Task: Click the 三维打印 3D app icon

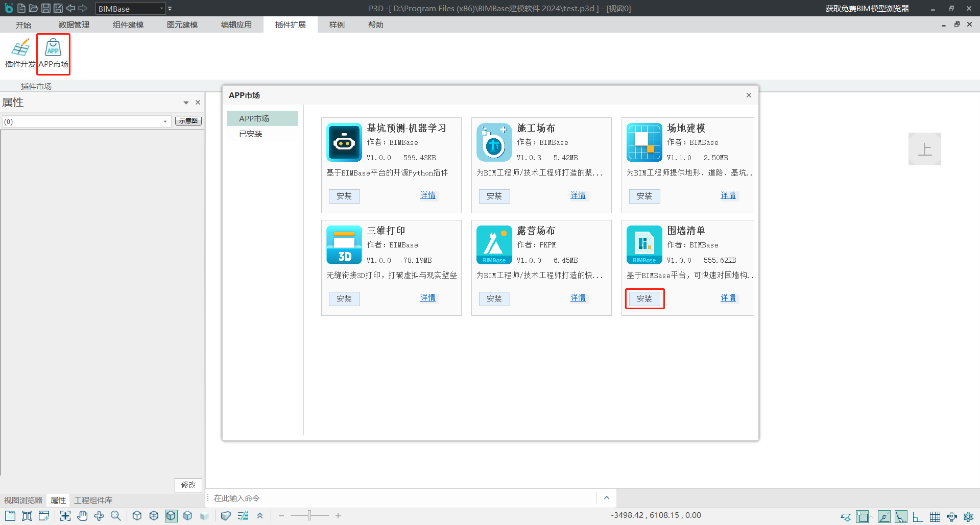Action: coord(344,245)
